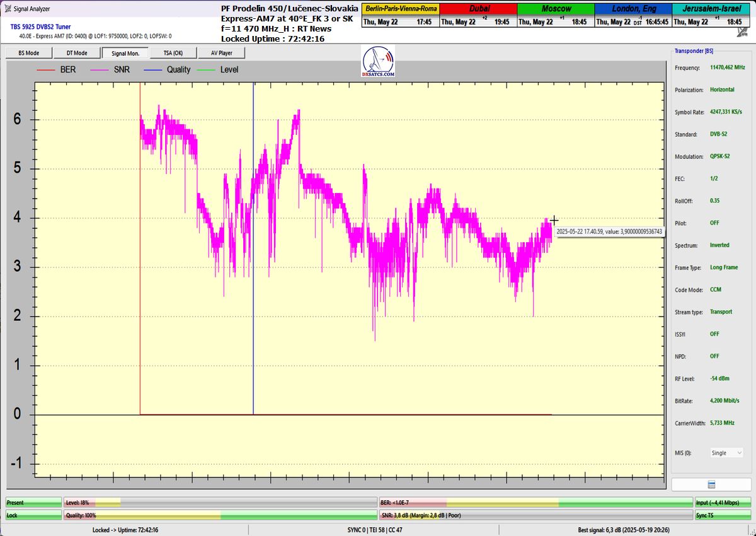Viewport: 756px width, 536px height.
Task: Click the Signal Analyzer app icon in title bar
Action: tap(7, 9)
